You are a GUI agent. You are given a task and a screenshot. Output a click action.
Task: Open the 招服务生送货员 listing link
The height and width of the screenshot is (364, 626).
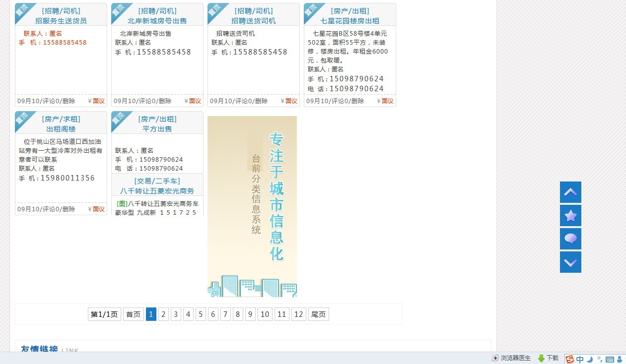(x=61, y=21)
